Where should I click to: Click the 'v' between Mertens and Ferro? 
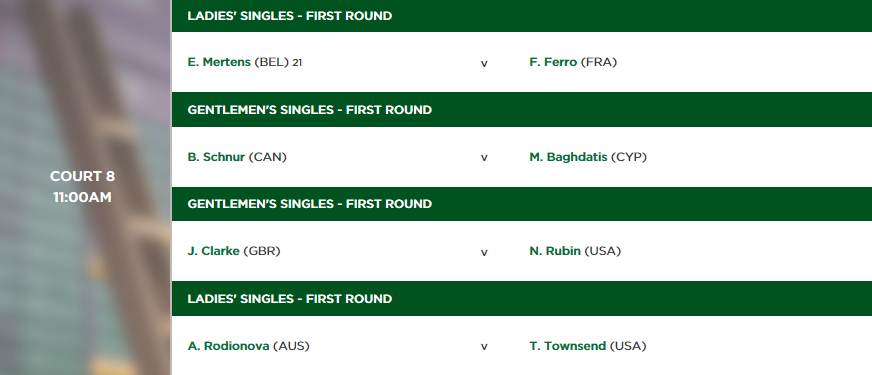484,63
